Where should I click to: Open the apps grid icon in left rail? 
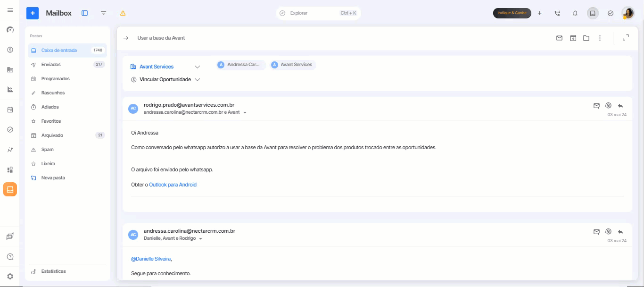click(x=10, y=169)
